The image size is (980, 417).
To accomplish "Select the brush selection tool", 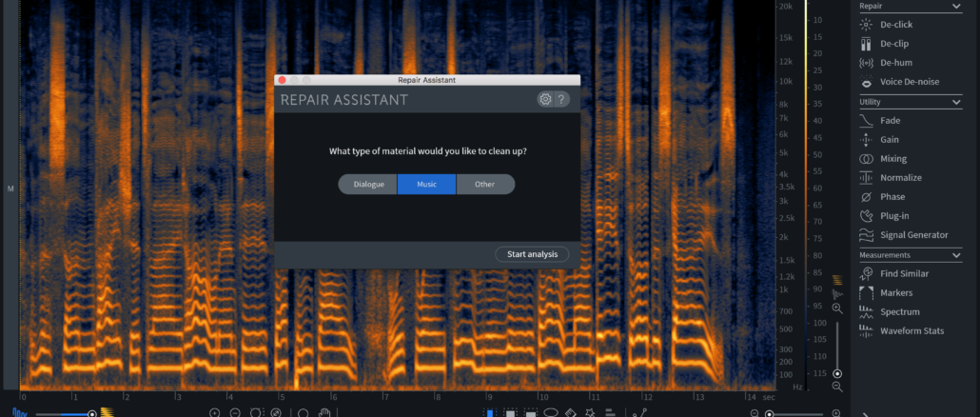I will pos(570,412).
